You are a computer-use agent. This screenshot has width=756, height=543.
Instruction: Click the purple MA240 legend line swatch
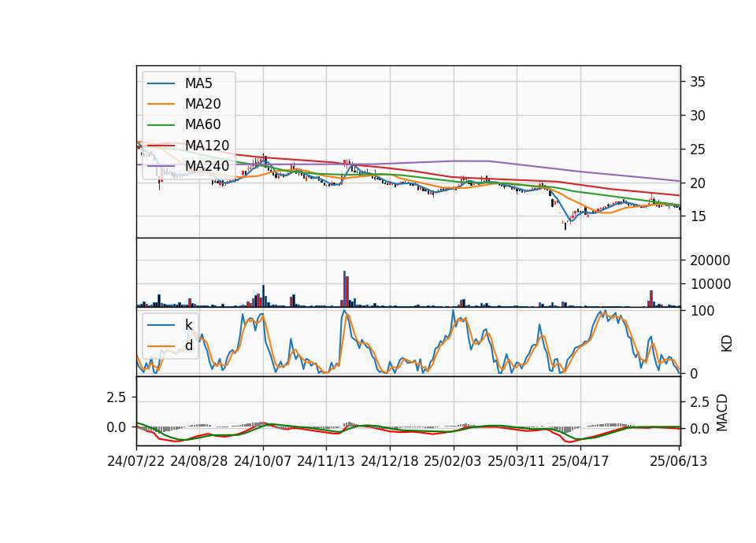161,166
